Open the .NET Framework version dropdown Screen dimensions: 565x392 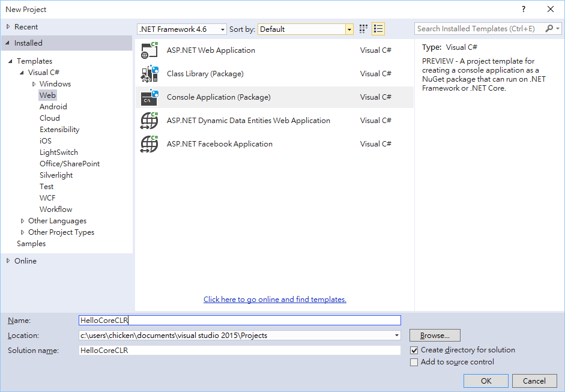point(182,29)
